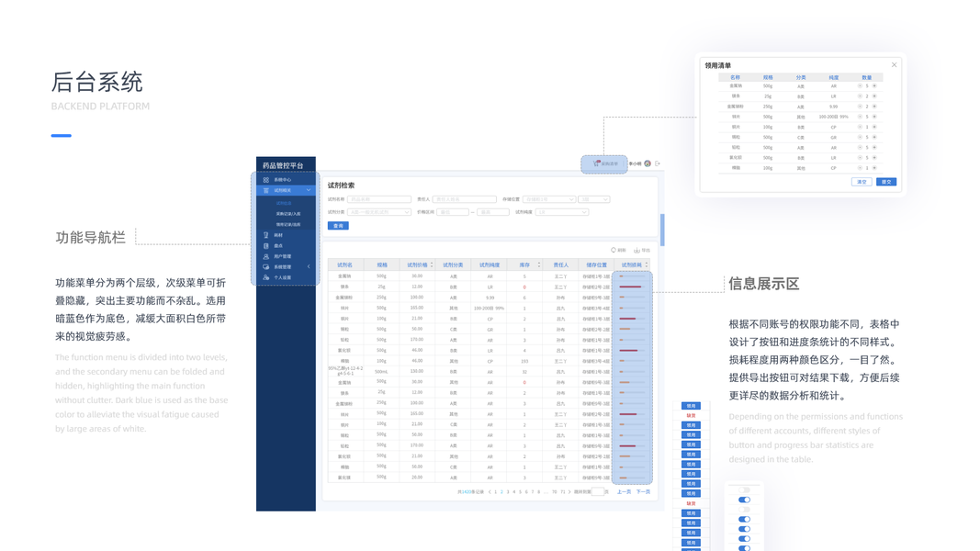The image size is (980, 551).
Task: Click 清空 button in 领用清单
Action: pos(862,182)
